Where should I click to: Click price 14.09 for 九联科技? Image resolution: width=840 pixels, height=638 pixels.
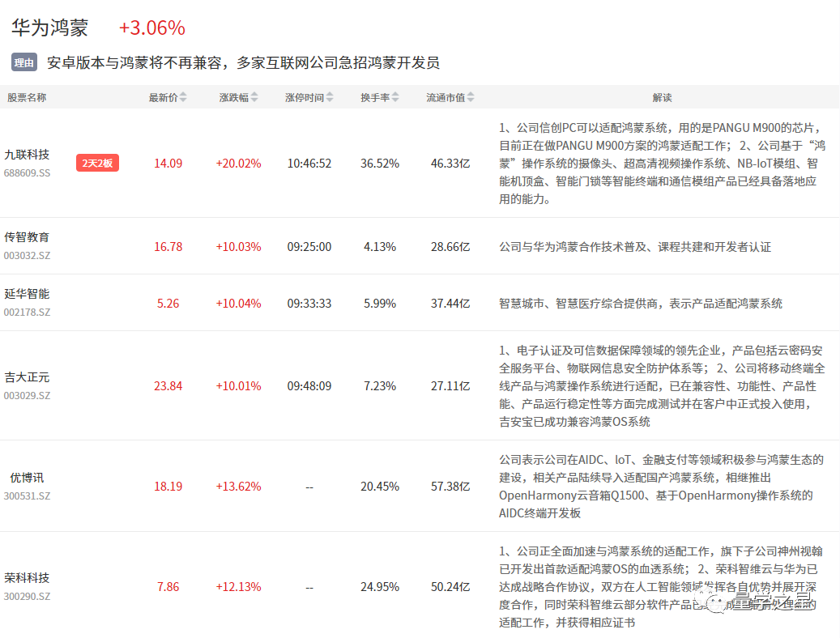[x=168, y=164]
